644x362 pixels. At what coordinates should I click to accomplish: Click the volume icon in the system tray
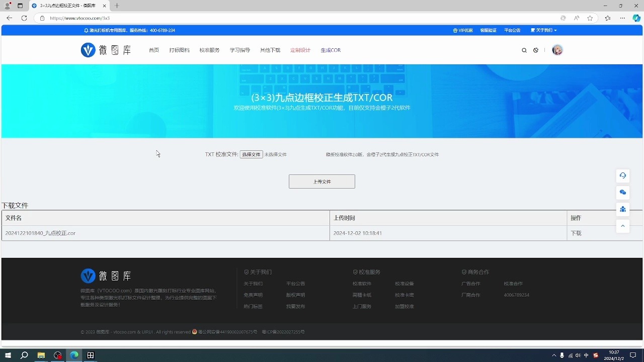(x=578, y=355)
